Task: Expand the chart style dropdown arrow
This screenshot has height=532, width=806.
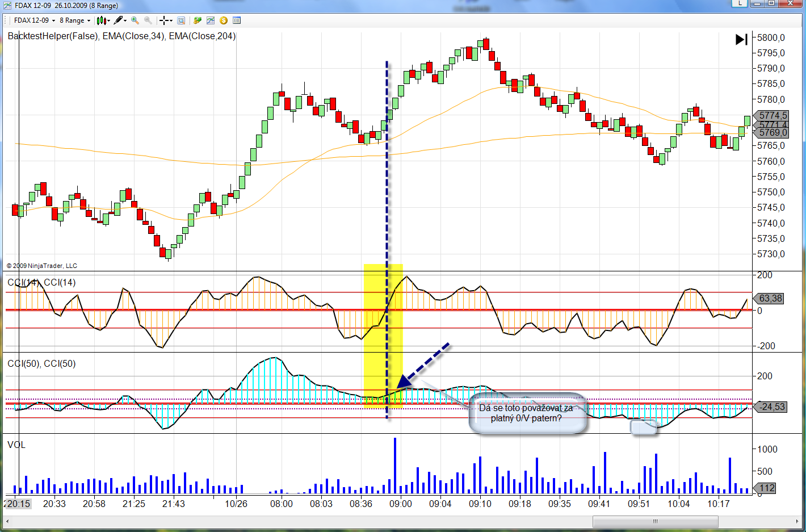Action: click(108, 20)
